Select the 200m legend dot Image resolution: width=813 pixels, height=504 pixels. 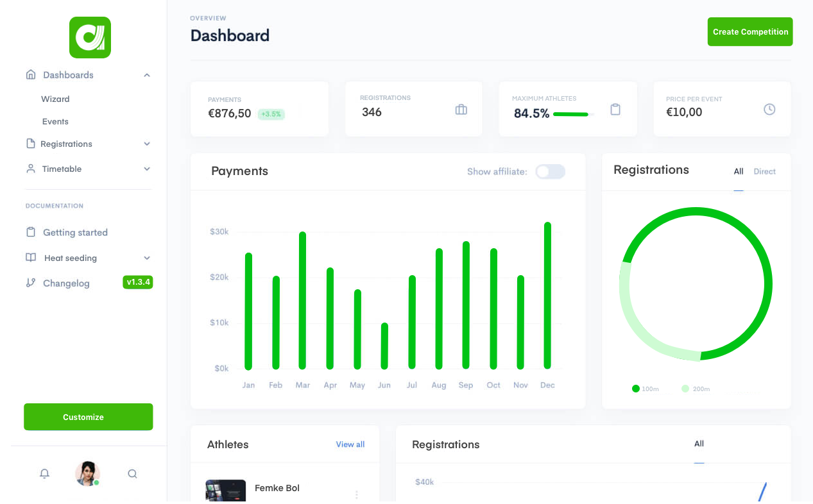tap(685, 389)
